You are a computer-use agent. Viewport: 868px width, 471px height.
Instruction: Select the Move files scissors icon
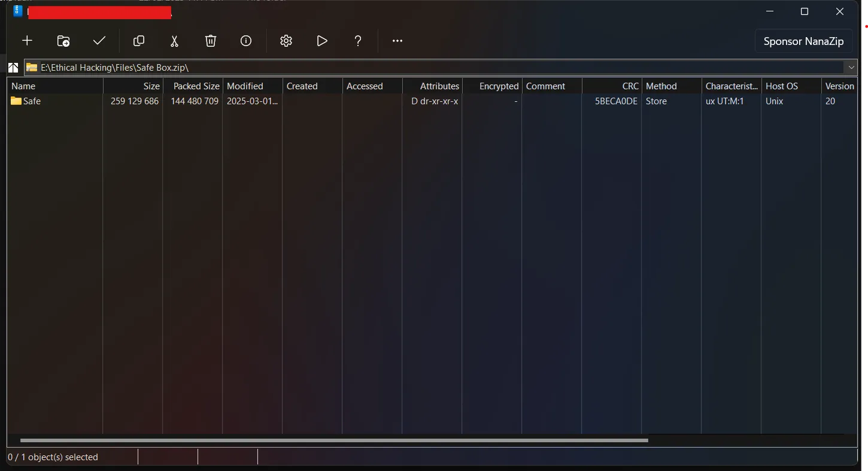(174, 41)
